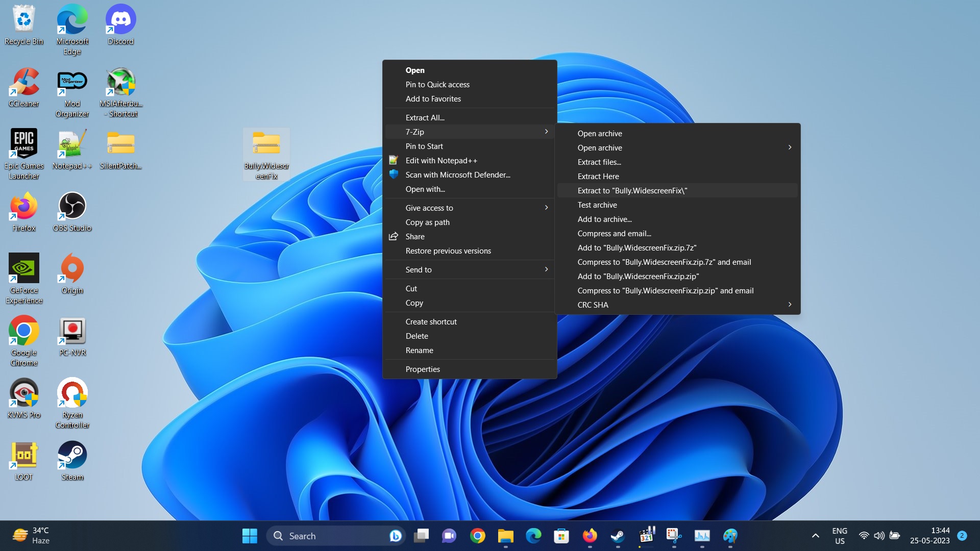Show hidden system tray icons chevron
Screen dimensions: 980x551
815,536
